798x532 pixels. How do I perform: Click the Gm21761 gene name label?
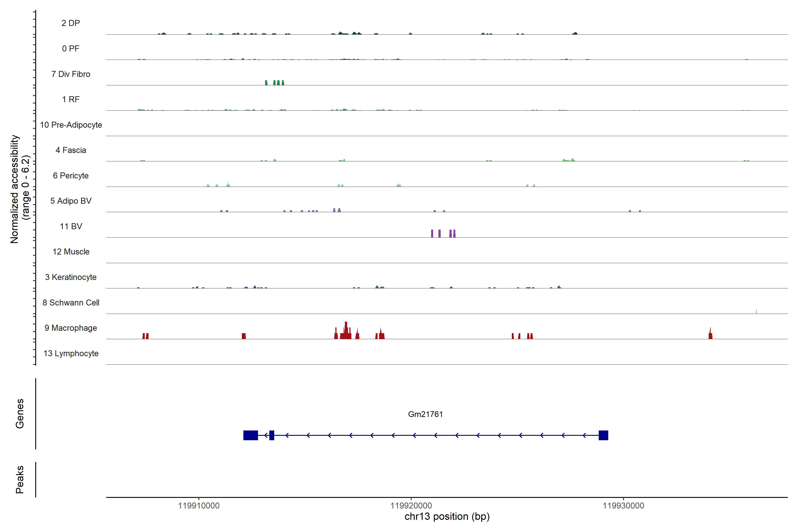point(425,414)
